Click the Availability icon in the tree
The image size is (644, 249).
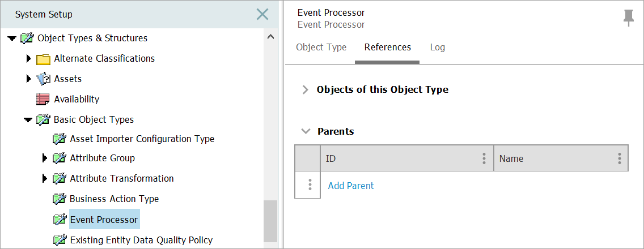click(x=43, y=99)
